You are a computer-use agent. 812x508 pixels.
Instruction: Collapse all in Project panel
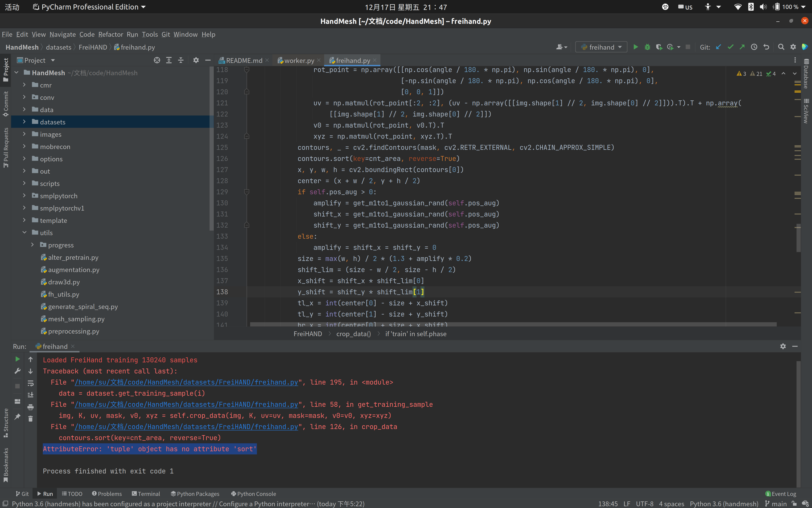coord(181,60)
